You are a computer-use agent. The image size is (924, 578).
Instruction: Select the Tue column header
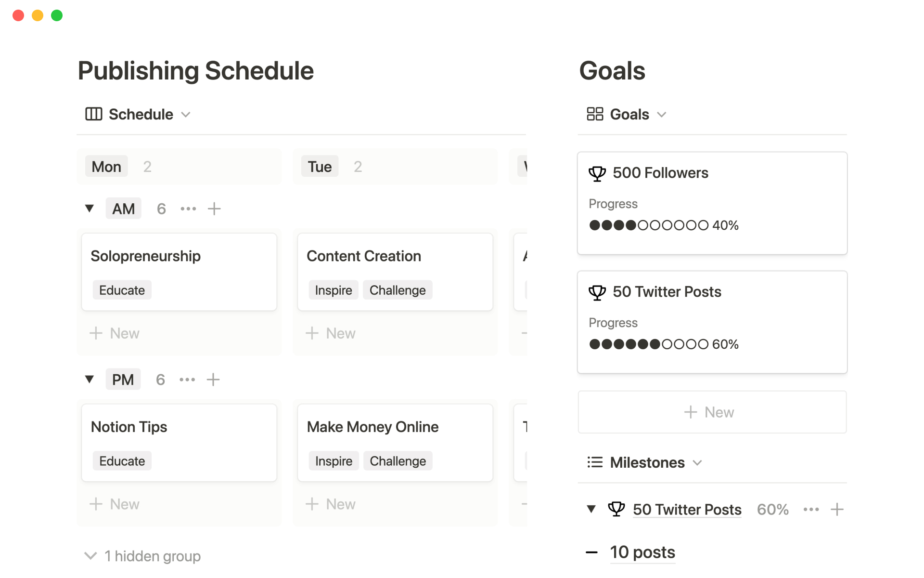320,167
